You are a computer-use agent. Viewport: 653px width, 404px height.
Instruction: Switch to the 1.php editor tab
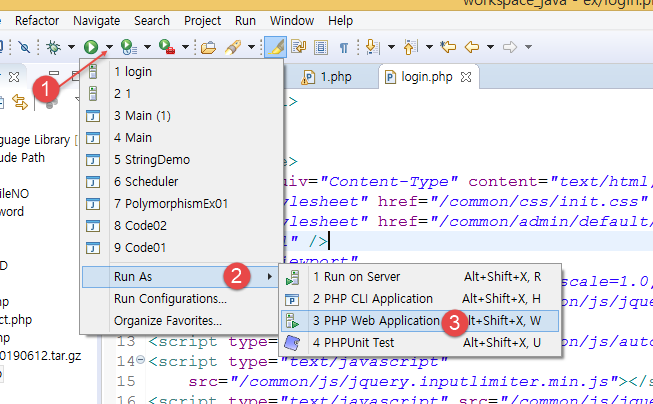(328, 77)
